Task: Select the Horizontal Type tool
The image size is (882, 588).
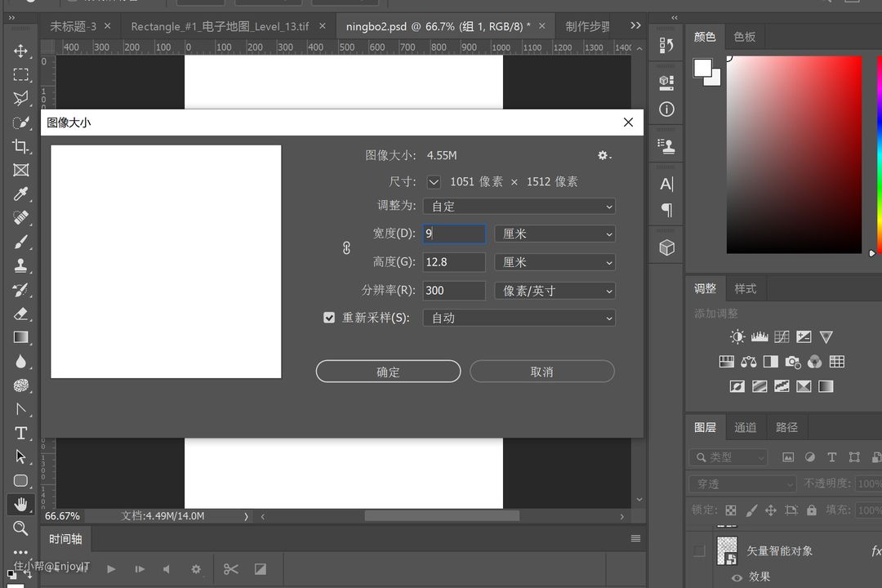Action: pos(21,433)
